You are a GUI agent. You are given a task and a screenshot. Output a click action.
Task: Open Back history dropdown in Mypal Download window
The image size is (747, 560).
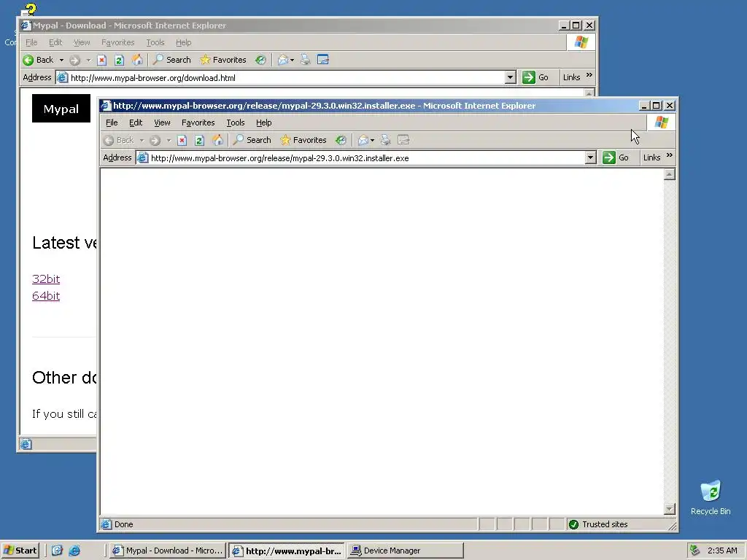(61, 60)
